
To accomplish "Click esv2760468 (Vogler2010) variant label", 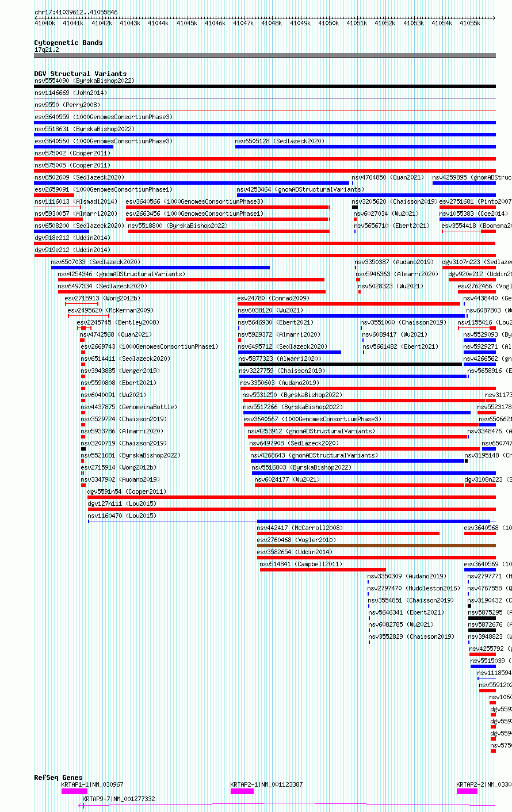I will pyautogui.click(x=297, y=540).
